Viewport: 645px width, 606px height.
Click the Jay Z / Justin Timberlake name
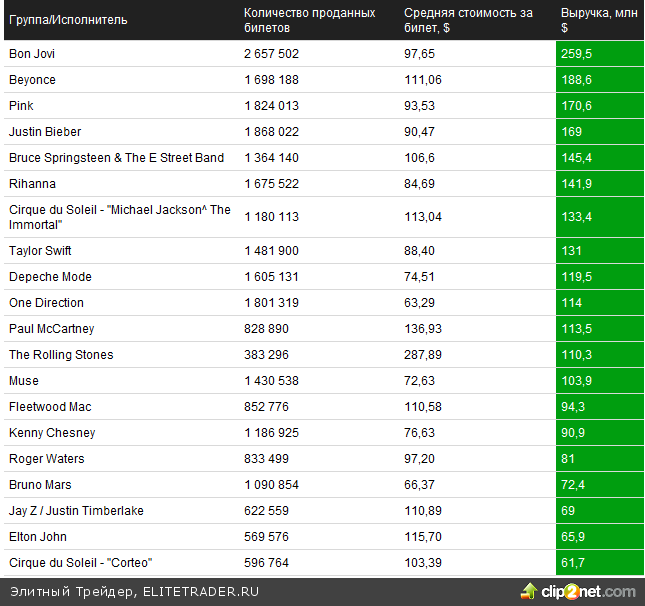76,511
